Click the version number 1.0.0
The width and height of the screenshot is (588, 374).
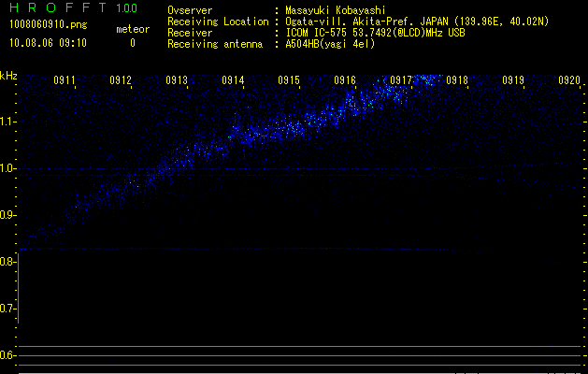click(126, 7)
